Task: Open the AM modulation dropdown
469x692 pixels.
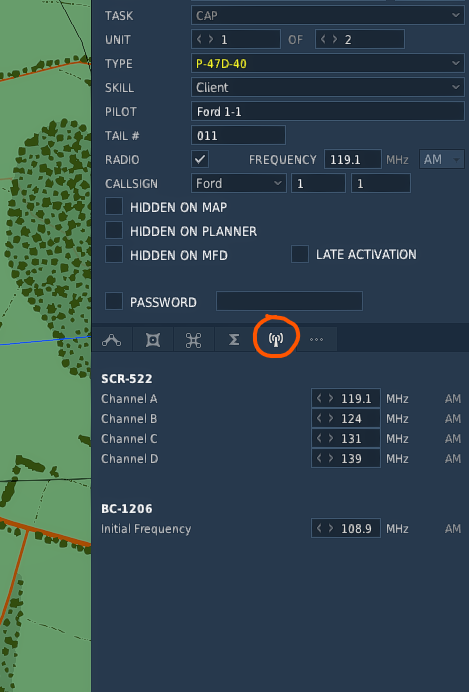Action: tap(442, 159)
